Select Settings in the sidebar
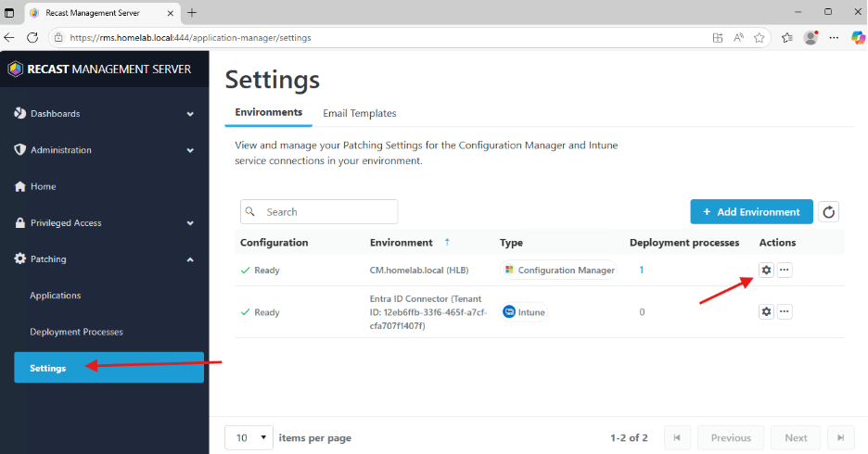 109,367
